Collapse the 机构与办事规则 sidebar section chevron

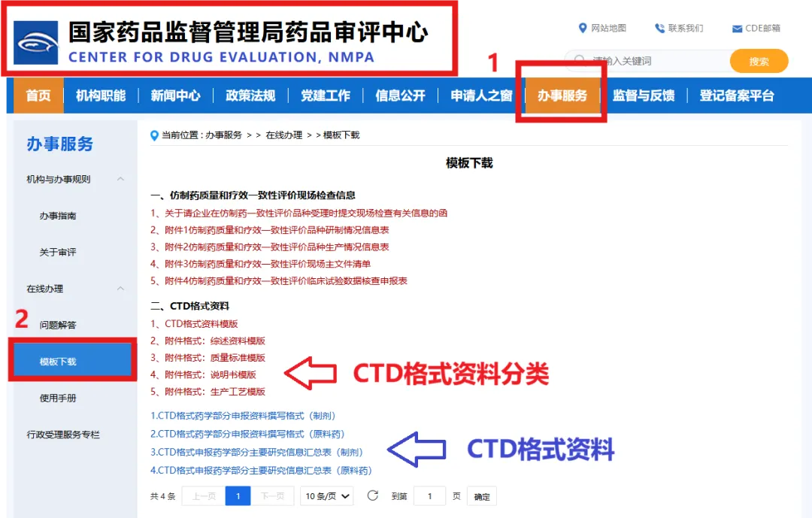(120, 179)
